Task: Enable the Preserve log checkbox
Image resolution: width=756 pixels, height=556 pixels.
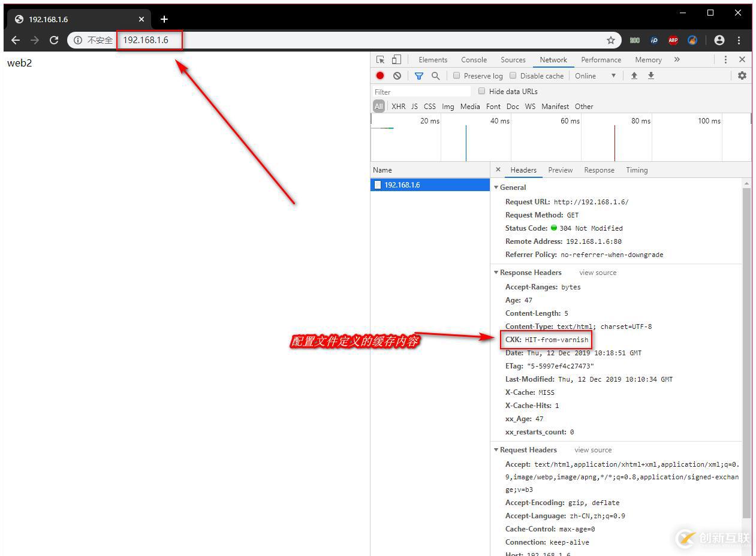Action: (456, 75)
